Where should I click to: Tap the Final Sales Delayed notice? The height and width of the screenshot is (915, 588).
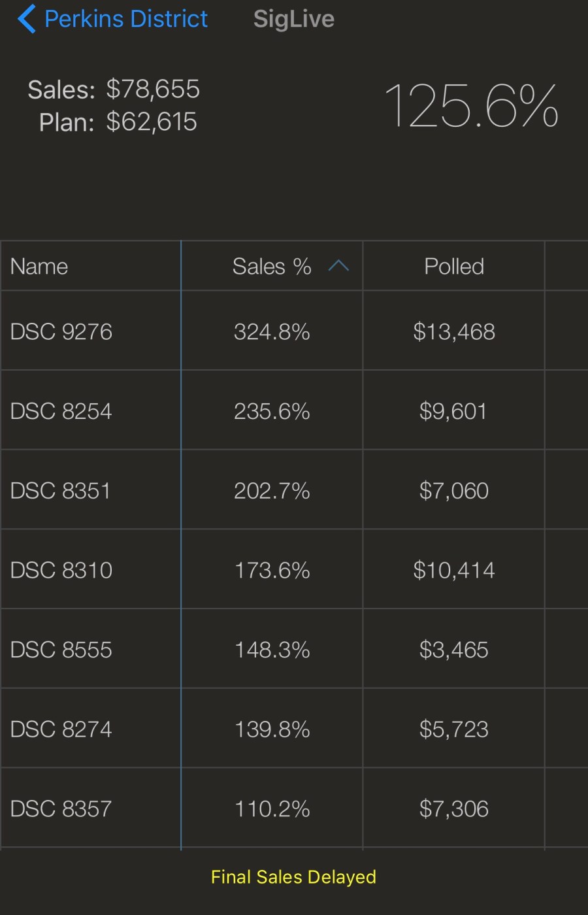(x=293, y=876)
